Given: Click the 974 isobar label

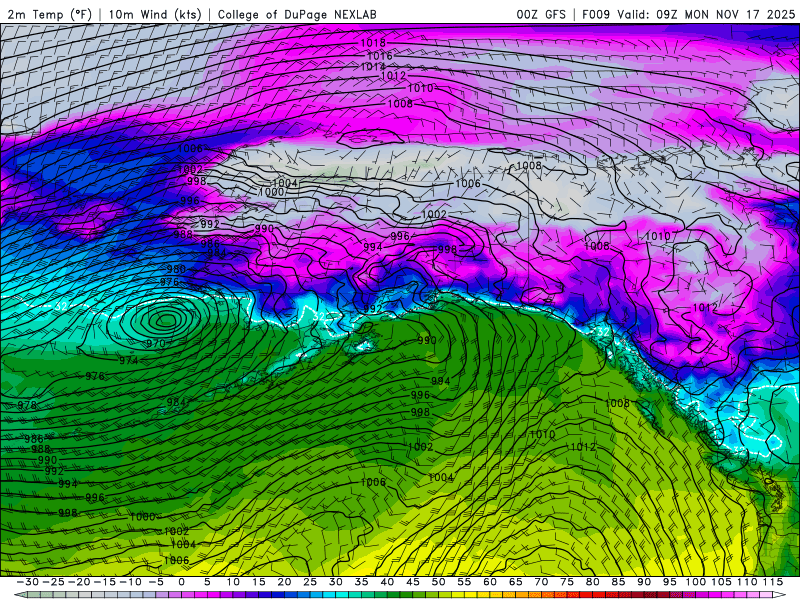Looking at the screenshot, I should point(129,361).
